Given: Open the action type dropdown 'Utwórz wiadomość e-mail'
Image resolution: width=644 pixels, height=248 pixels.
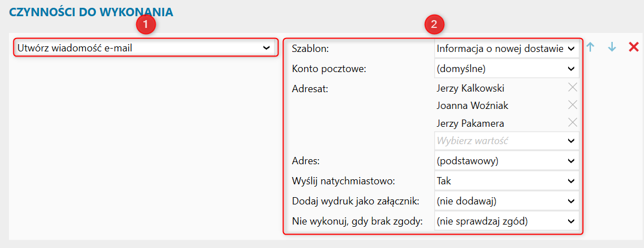Looking at the screenshot, I should pos(145,48).
